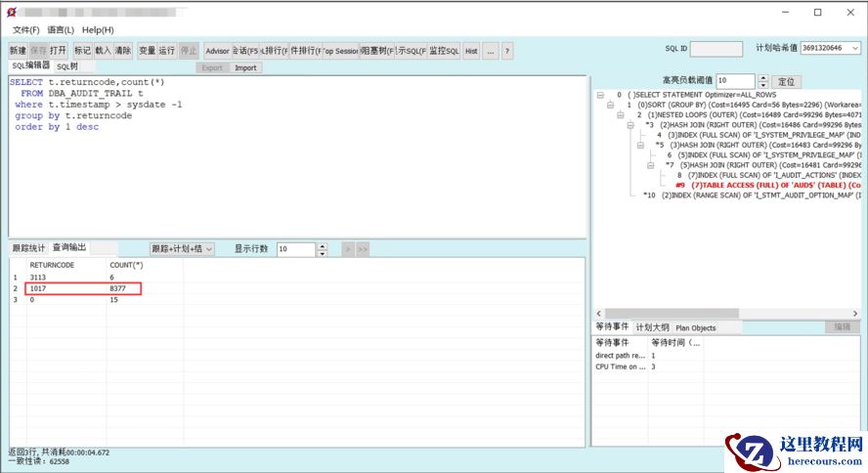Select the INDEX (RANGE SCAN) I_STMT_AUDIT_OPTION_MAP row
Screen dimensions: 868x473
752,195
